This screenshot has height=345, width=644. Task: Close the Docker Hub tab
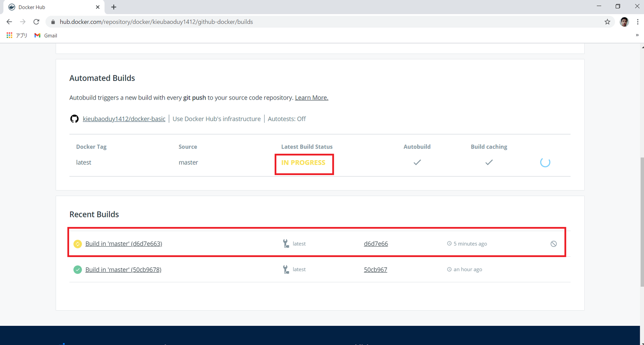(x=98, y=7)
